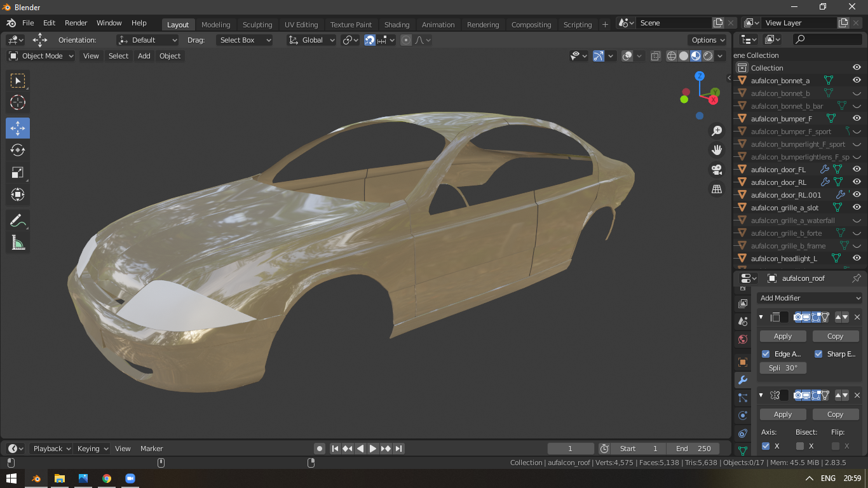Open the Object Mode dropdown
This screenshot has height=488, width=868.
point(41,56)
